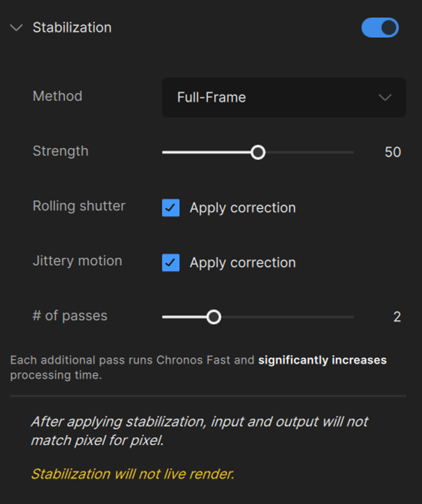Screen dimensions: 422x504
Task: Click the bold 'significantly increases' text
Action: click(322, 360)
